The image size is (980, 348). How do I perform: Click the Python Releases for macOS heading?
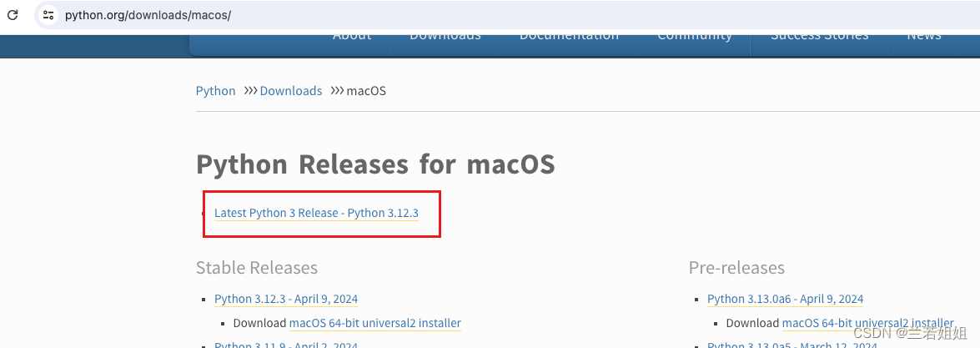(375, 164)
